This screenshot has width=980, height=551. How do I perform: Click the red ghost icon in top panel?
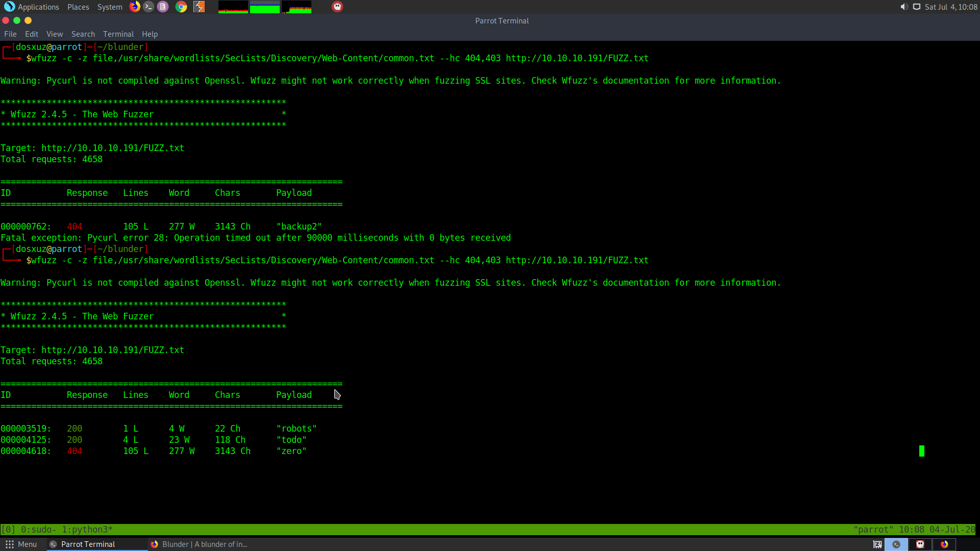[337, 7]
